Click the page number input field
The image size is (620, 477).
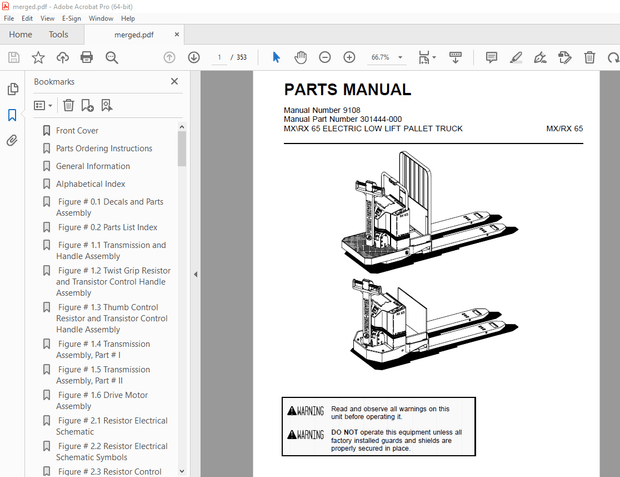point(219,58)
